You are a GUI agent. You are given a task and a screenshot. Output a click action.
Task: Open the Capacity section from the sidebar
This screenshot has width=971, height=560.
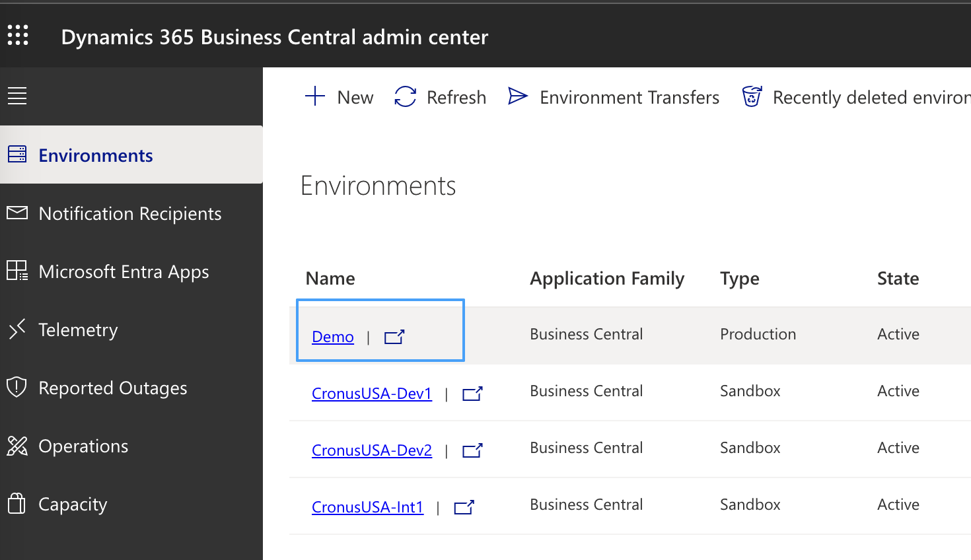pos(73,503)
